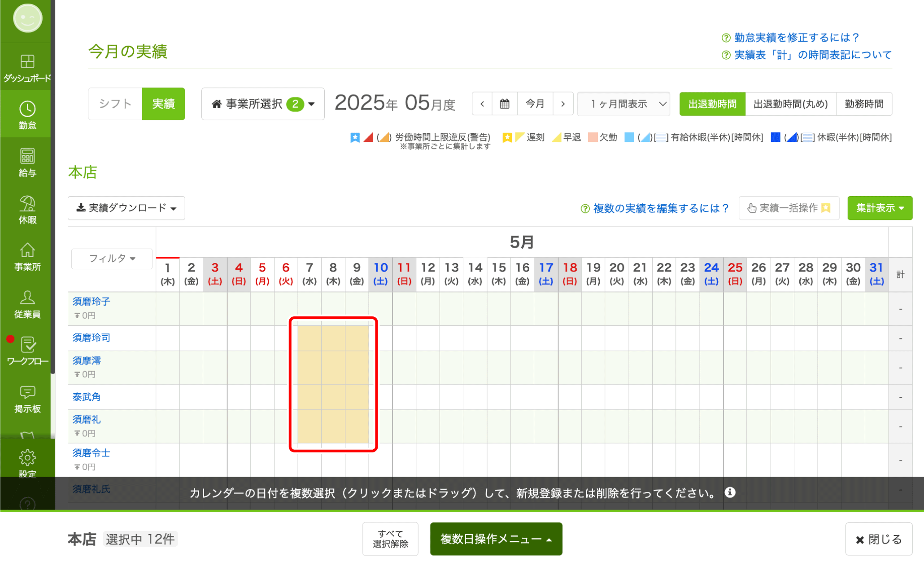Open employee 須磨令士 link
924x566 pixels.
92,453
